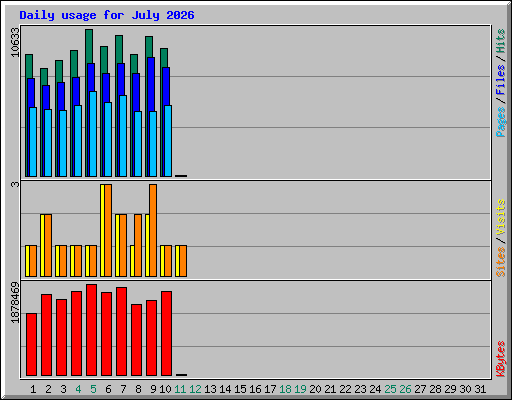The image size is (512, 400).
Task: Select day label 28 on the x-axis
Action: point(435,389)
